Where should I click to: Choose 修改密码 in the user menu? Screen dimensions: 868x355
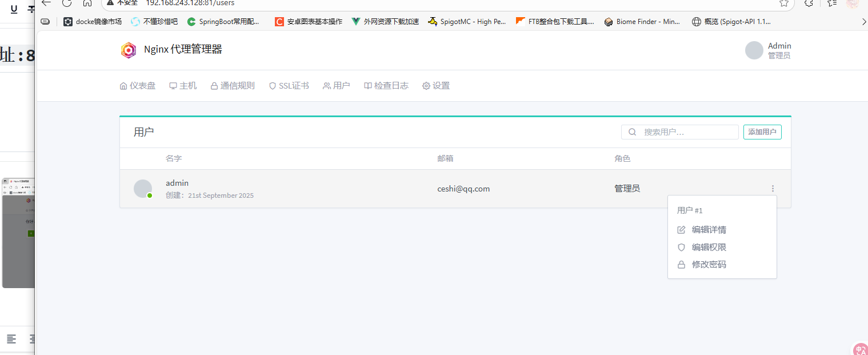point(709,265)
